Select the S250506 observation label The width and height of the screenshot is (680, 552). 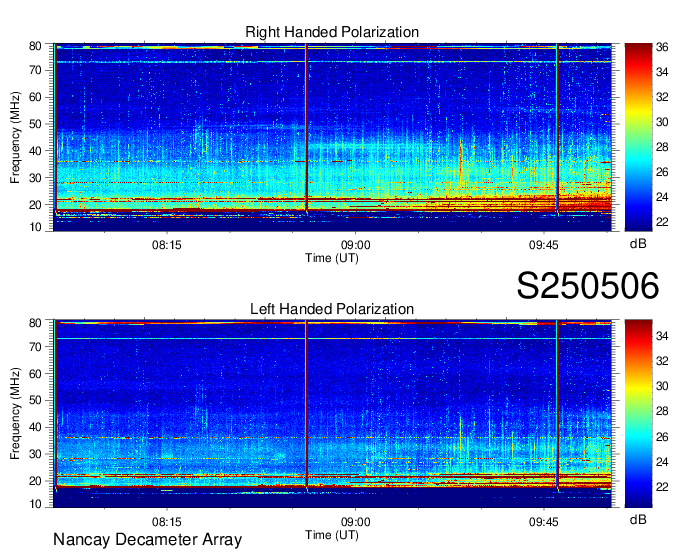click(588, 286)
